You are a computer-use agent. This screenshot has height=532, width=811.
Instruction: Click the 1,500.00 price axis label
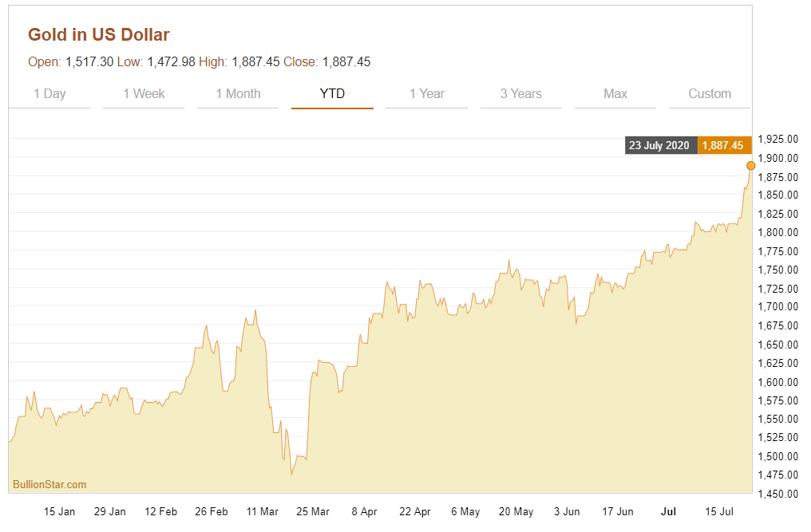[778, 456]
